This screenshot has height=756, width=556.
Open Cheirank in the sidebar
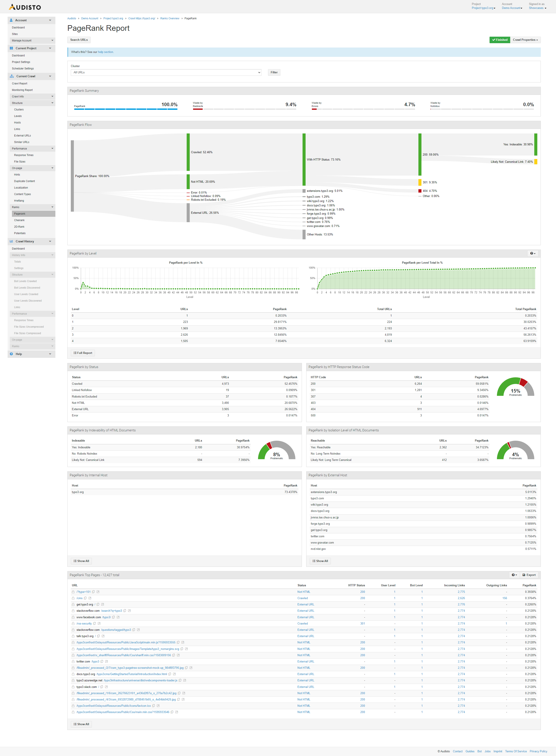pos(19,220)
